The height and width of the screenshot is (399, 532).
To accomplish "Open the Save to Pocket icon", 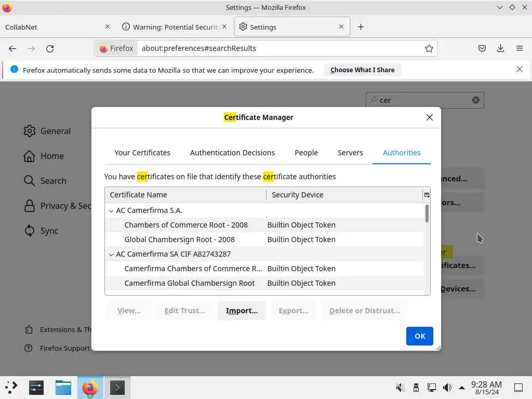I will click(482, 48).
